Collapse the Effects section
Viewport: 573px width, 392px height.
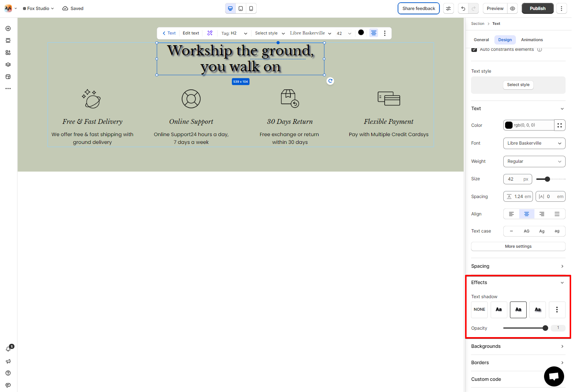(518, 283)
